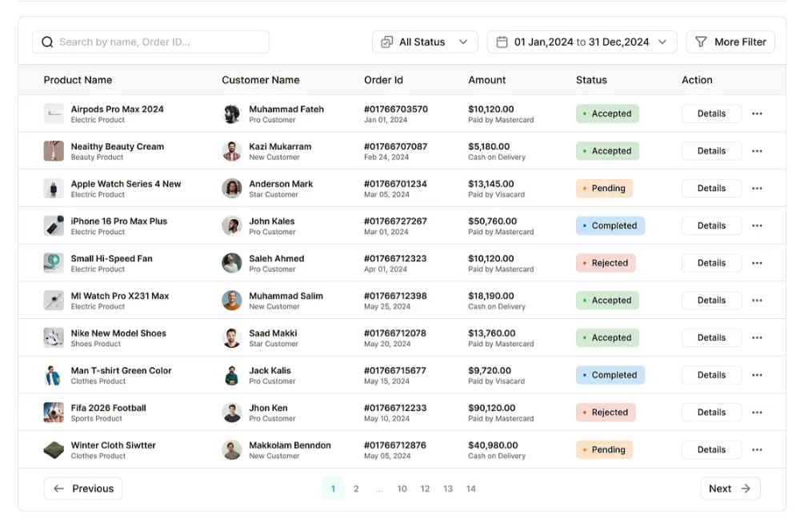The height and width of the screenshot is (530, 812).
Task: Open three-dots menu for Winter Cloth Siwtter row
Action: point(757,450)
